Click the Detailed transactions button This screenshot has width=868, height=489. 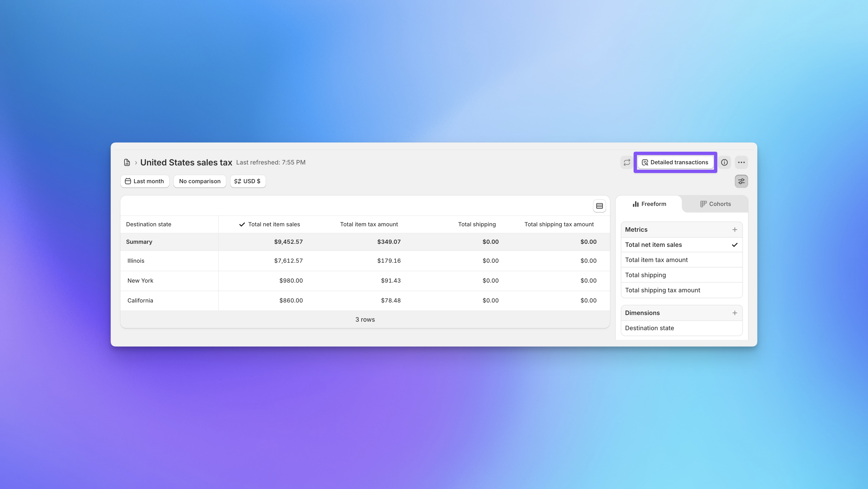coord(675,162)
